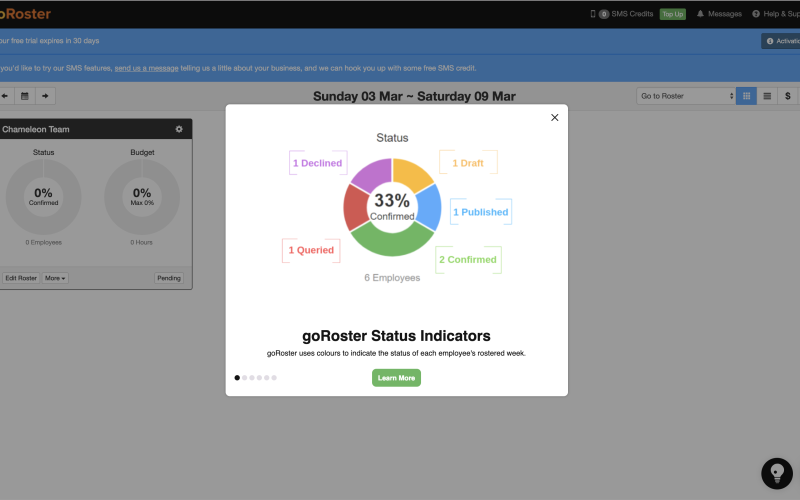Open Chameleon Team settings gear
800x500 pixels.
point(179,129)
